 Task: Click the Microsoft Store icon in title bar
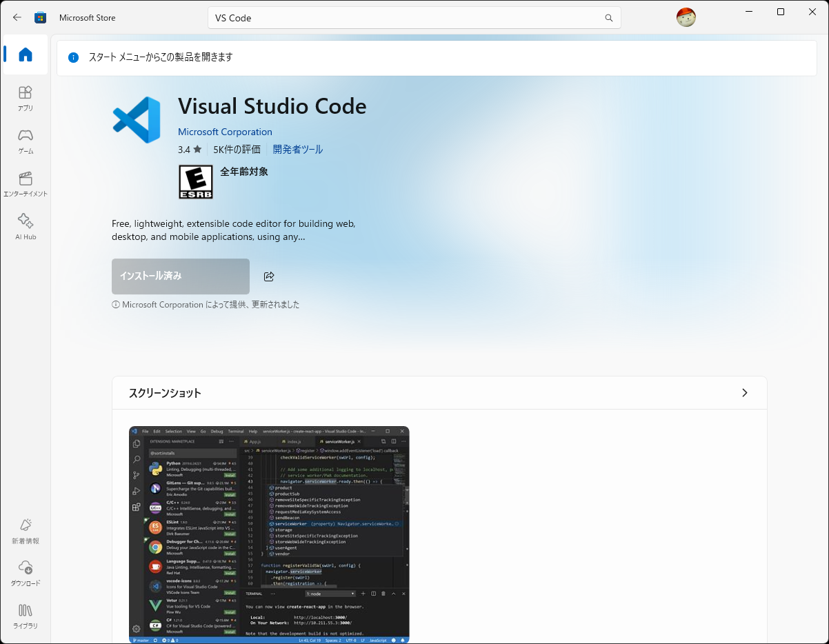(x=40, y=17)
